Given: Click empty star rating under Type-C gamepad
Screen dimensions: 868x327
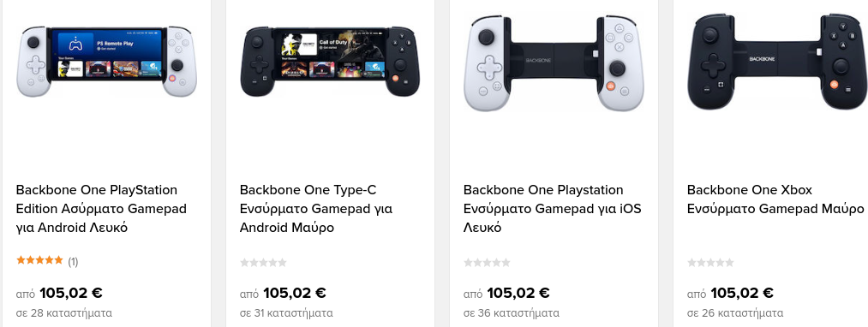Looking at the screenshot, I should (264, 262).
